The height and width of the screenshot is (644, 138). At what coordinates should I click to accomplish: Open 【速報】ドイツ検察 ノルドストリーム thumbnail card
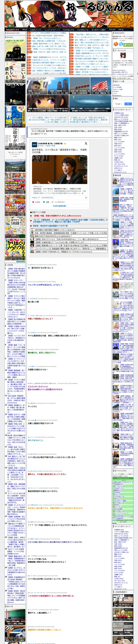pyautogui.click(x=90, y=103)
